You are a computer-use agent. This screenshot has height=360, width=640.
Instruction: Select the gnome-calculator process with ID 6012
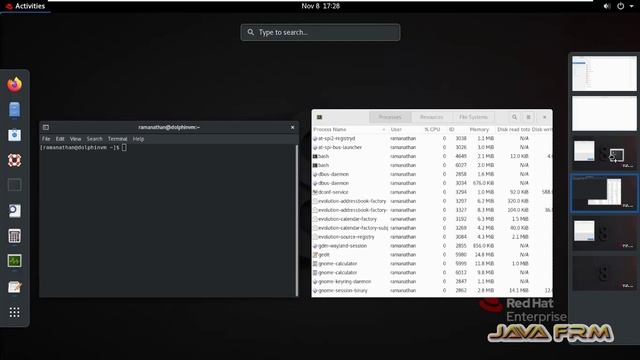tap(432, 273)
